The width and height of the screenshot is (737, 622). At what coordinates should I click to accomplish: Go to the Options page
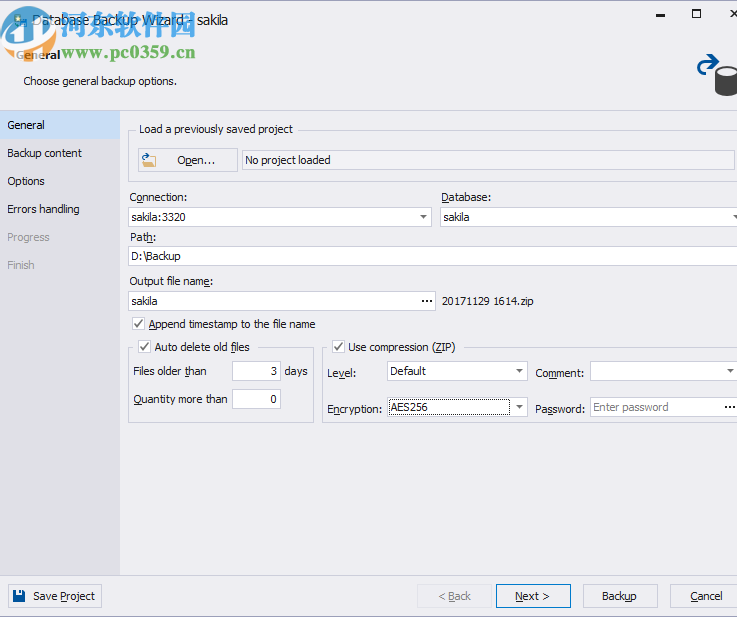click(x=60, y=181)
